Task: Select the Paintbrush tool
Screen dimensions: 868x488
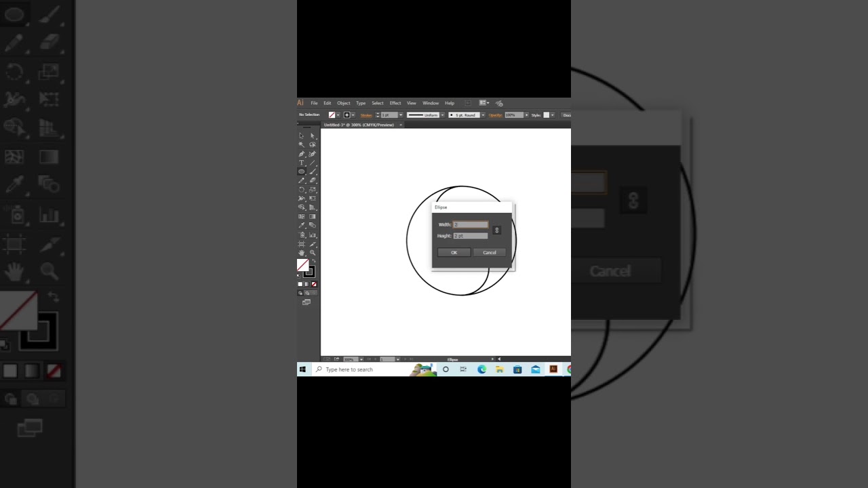Action: pos(313,171)
